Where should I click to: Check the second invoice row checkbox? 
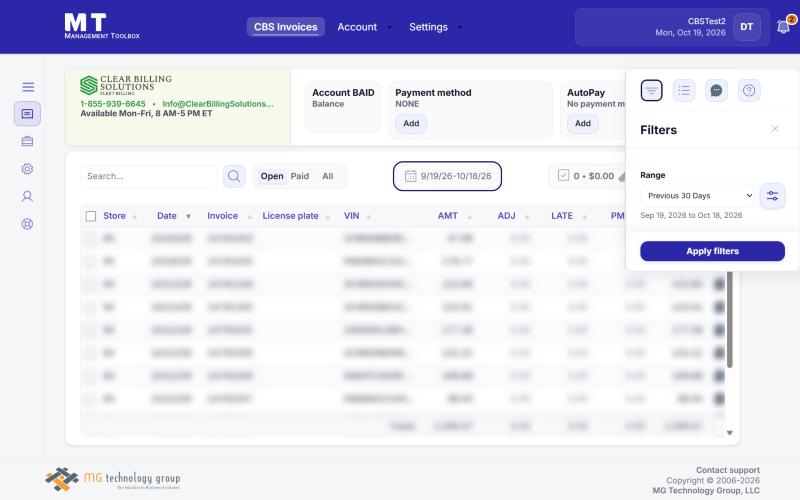[x=90, y=261]
